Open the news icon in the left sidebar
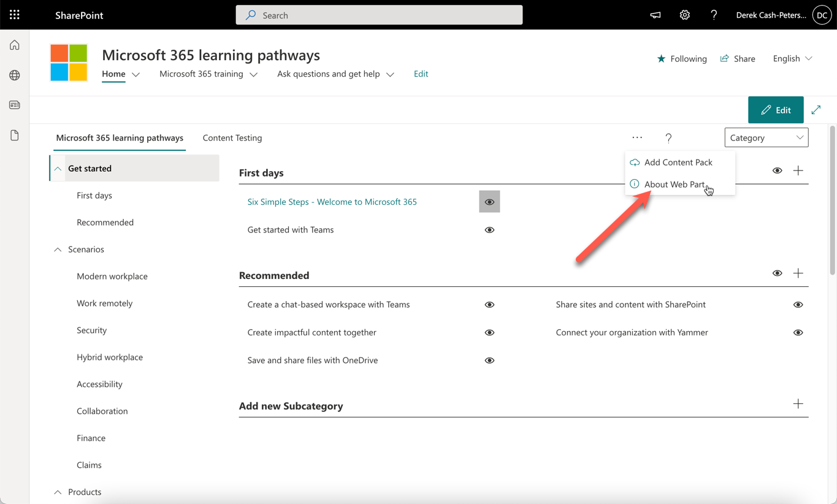Screen dimensions: 837x504 click(x=14, y=104)
